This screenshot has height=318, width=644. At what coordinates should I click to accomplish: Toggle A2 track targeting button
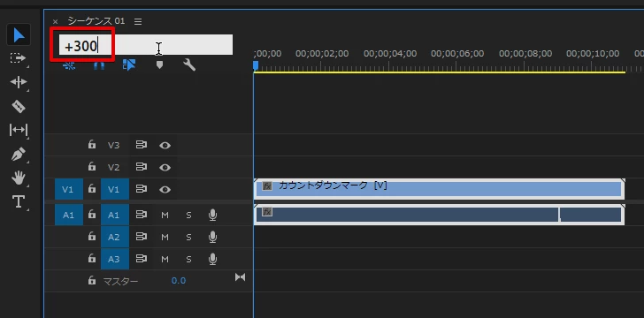115,237
